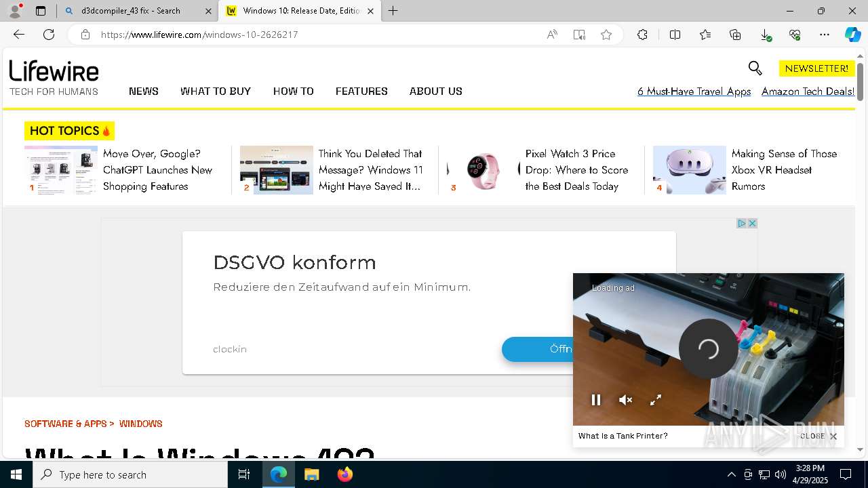Open File Explorer from taskbar
868x488 pixels.
[311, 474]
